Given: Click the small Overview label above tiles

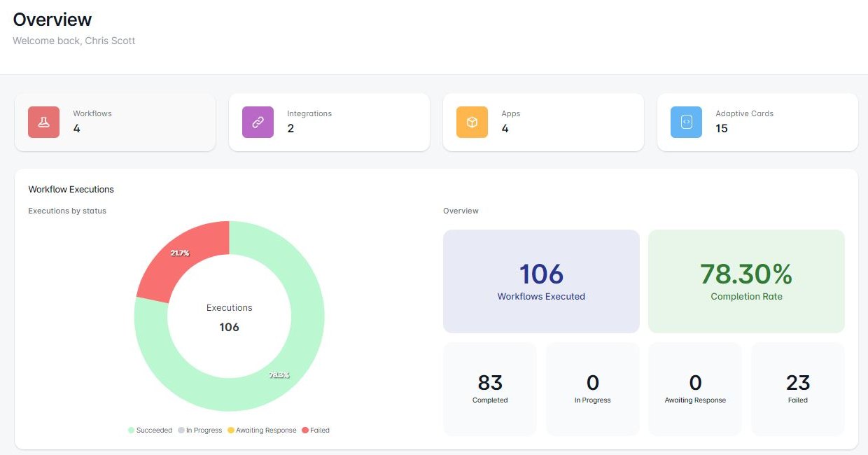Looking at the screenshot, I should click(461, 211).
